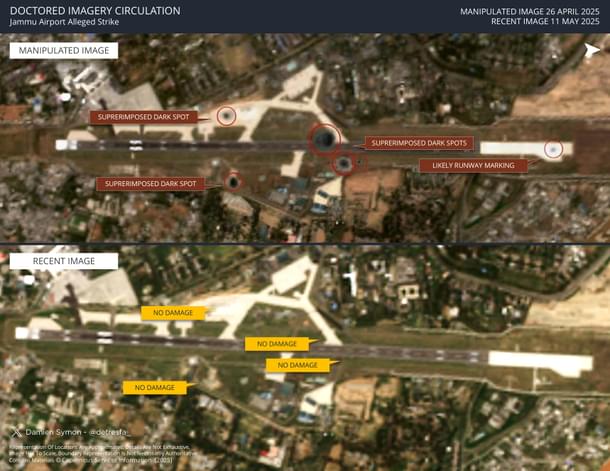Click the smaller red circle just below the largest circle
This screenshot has width=610, height=471.
pos(343,163)
